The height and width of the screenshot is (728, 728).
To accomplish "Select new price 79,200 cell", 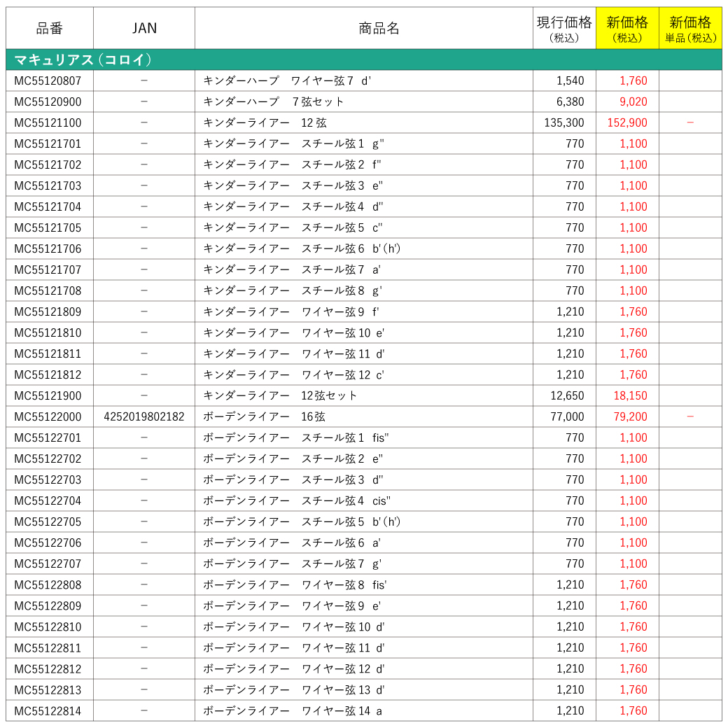I will [x=627, y=416].
